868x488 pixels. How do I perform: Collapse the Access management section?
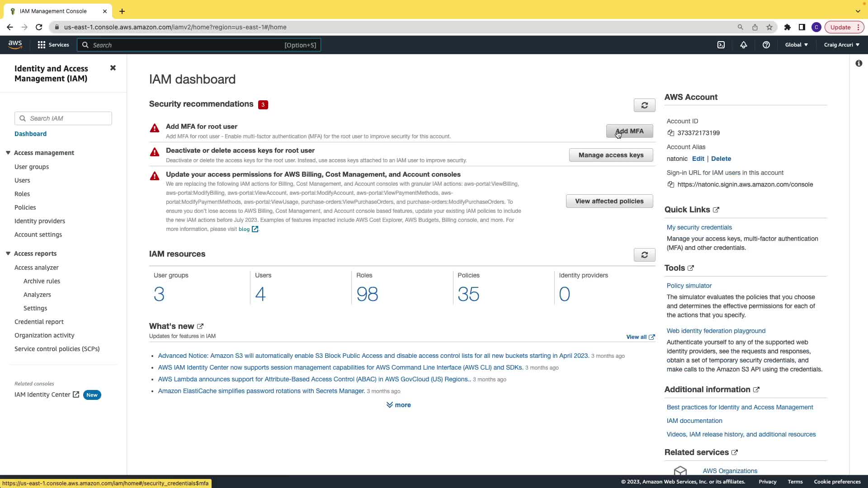point(8,153)
